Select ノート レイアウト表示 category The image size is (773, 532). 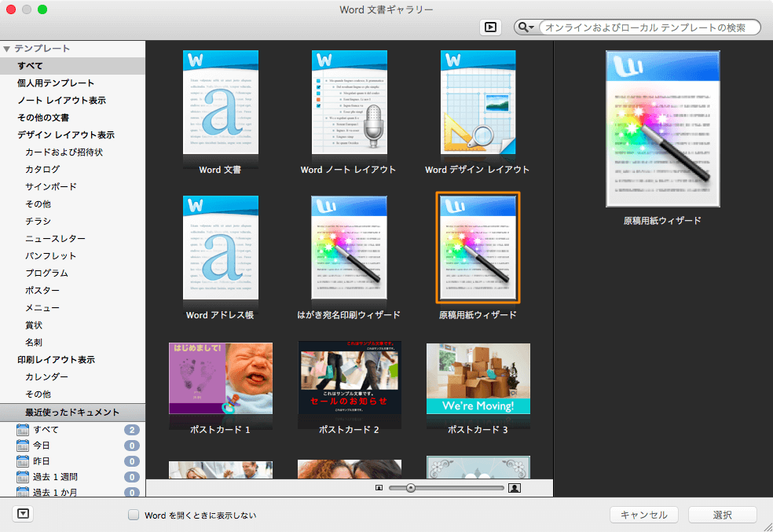[72, 100]
